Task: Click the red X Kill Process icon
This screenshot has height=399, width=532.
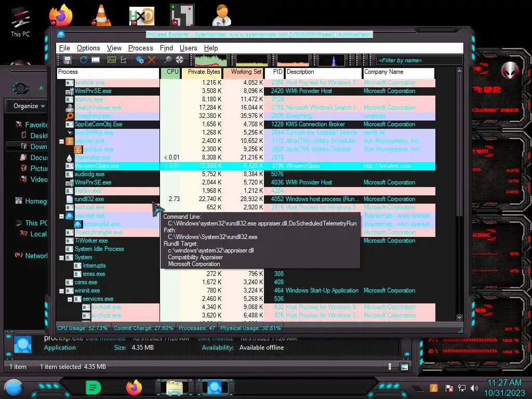Action: click(152, 60)
